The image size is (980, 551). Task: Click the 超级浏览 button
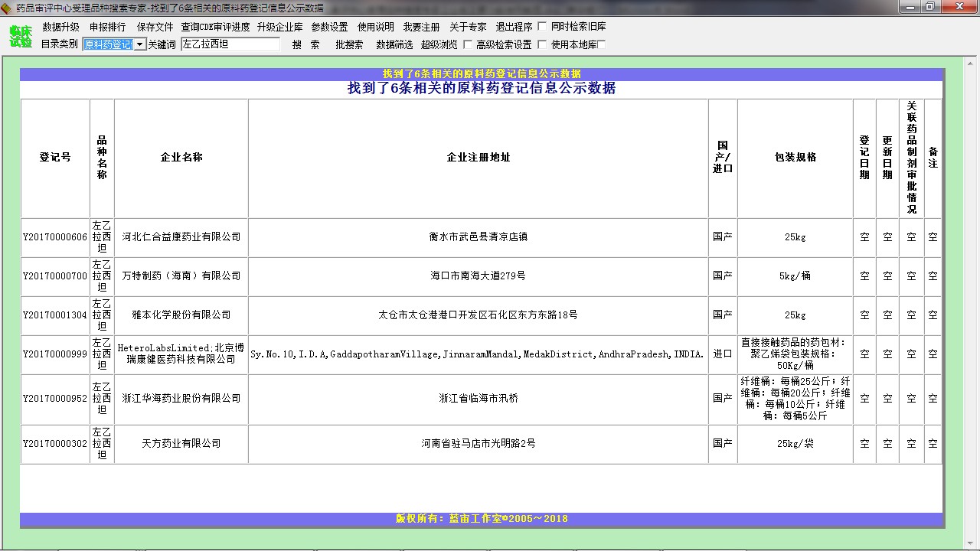439,44
